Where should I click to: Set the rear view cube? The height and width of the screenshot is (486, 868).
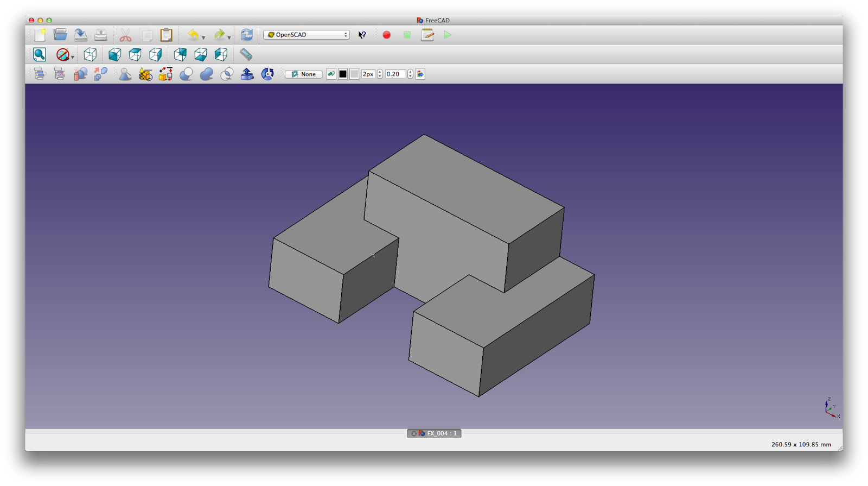180,54
